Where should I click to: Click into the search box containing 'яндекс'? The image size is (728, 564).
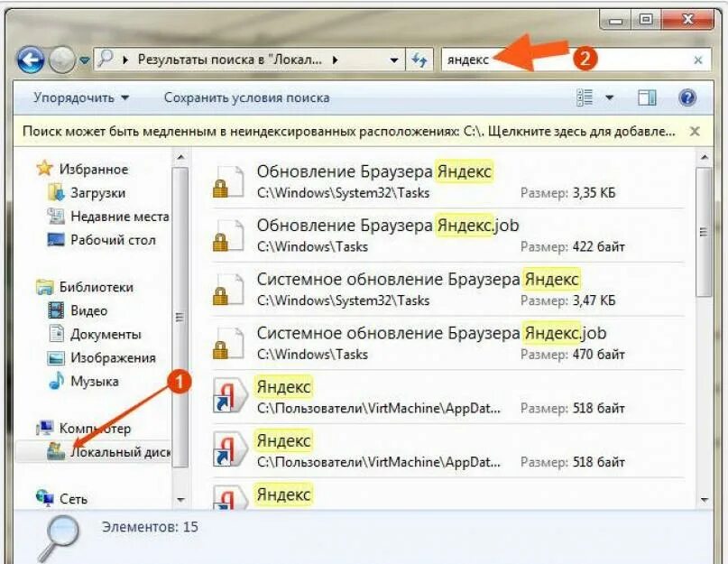point(576,60)
